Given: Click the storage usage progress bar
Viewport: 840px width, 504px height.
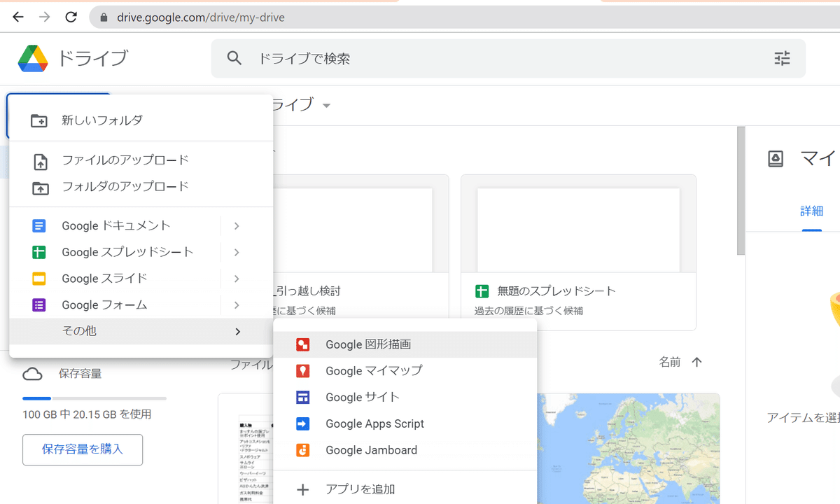Looking at the screenshot, I should coord(94,398).
